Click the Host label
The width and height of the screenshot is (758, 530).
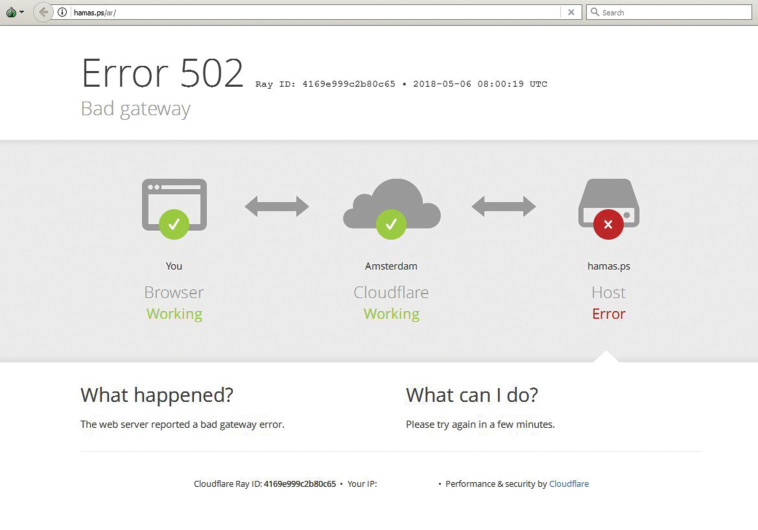coord(609,292)
